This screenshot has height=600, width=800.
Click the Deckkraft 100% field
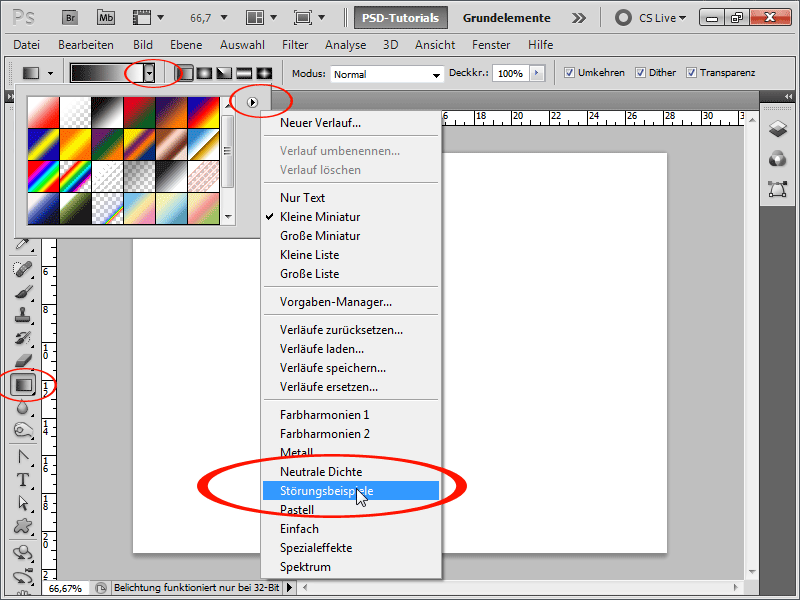coord(511,73)
